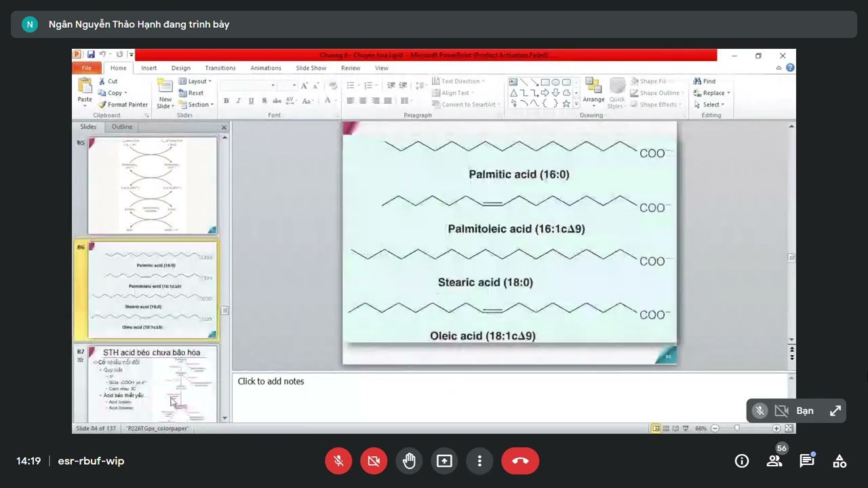
Task: Pick the star shape in shapes gallery
Action: [x=566, y=104]
